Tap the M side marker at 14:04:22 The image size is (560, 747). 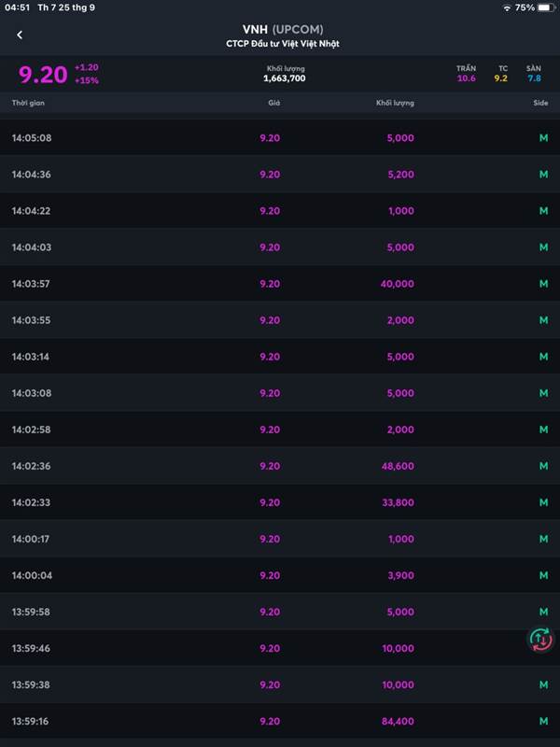click(x=543, y=211)
